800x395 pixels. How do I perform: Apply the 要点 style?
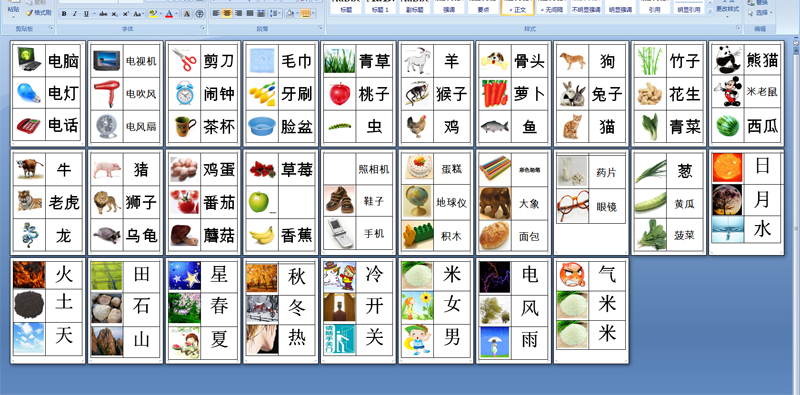[x=483, y=7]
